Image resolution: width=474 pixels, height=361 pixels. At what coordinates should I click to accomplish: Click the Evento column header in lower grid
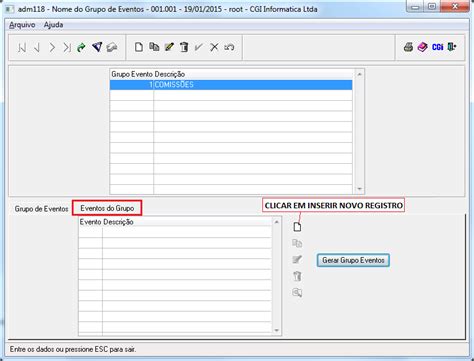[x=90, y=222]
